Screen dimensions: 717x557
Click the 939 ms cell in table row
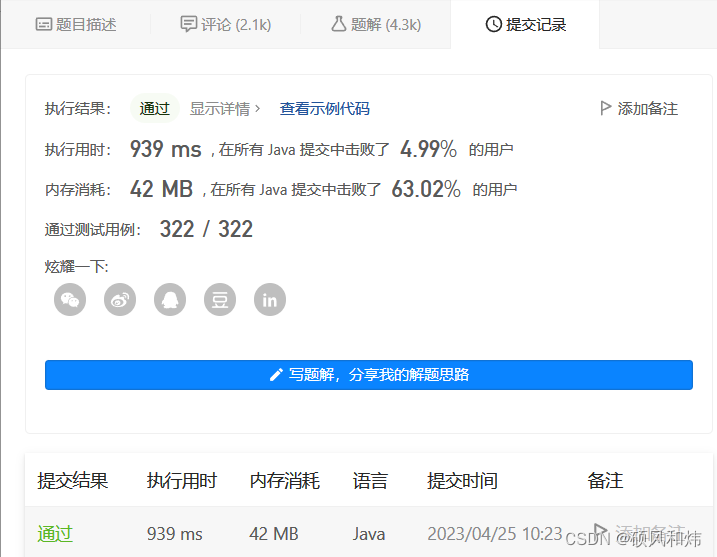tap(175, 534)
